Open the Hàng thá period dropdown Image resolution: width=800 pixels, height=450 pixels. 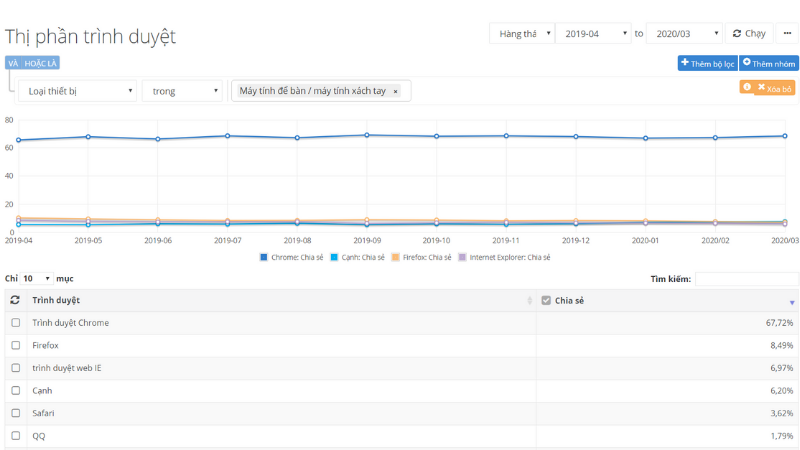tap(522, 33)
